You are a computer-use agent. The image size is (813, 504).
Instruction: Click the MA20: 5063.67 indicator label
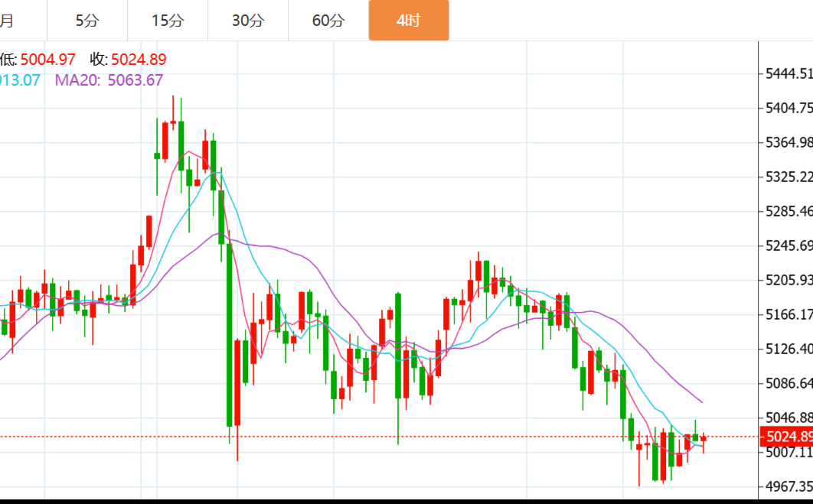pos(109,80)
